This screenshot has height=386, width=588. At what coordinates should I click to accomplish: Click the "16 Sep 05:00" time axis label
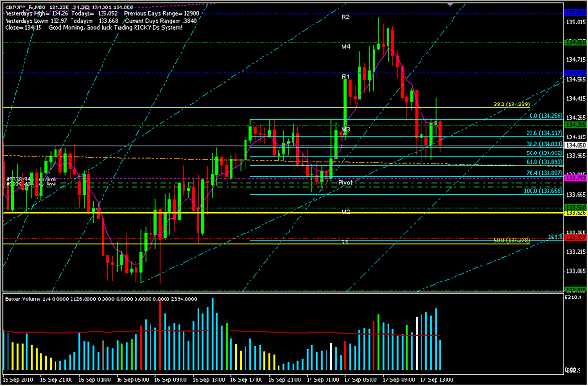132,379
